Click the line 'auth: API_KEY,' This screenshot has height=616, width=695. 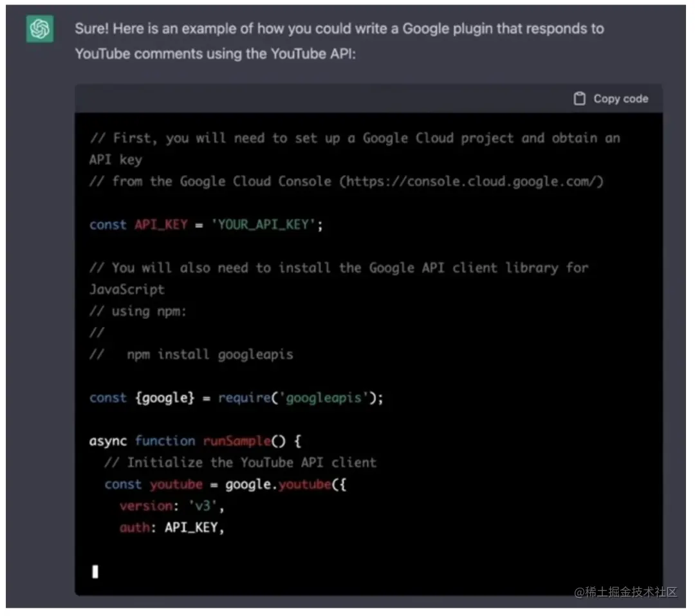coord(172,528)
